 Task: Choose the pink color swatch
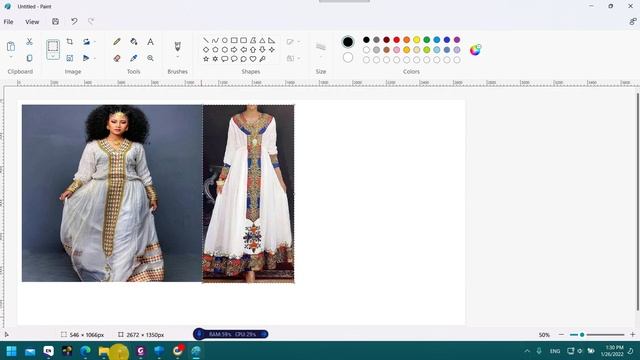tap(396, 50)
